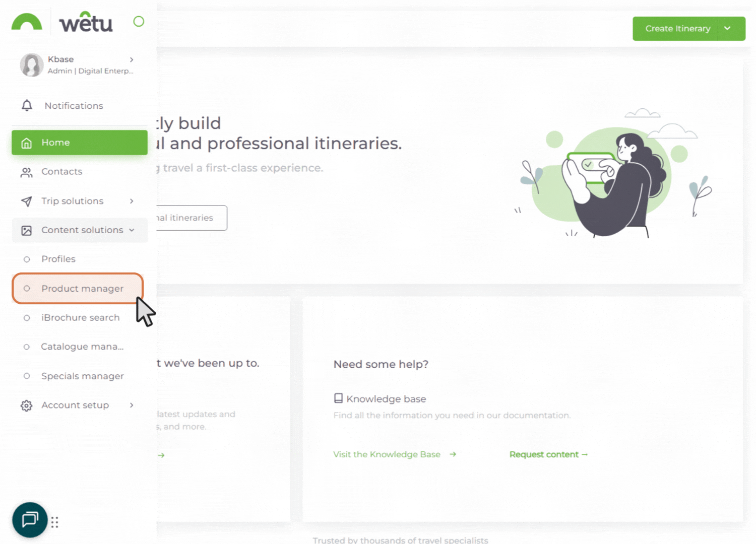Click the Notifications bell icon

click(27, 106)
